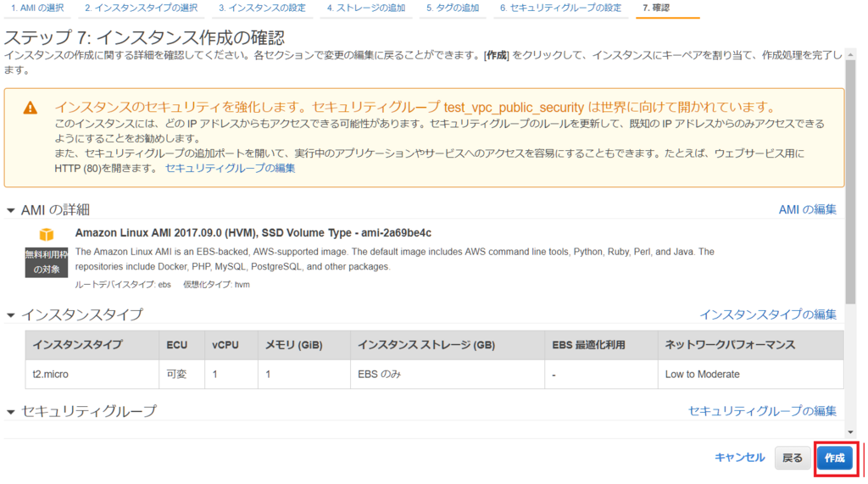Go to step 5. タグの追加

click(453, 8)
